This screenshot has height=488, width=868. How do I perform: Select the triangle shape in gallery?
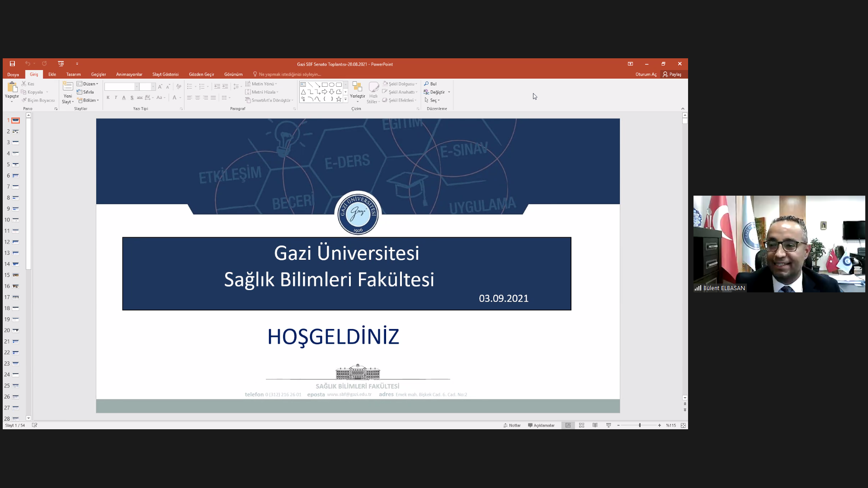pyautogui.click(x=303, y=92)
